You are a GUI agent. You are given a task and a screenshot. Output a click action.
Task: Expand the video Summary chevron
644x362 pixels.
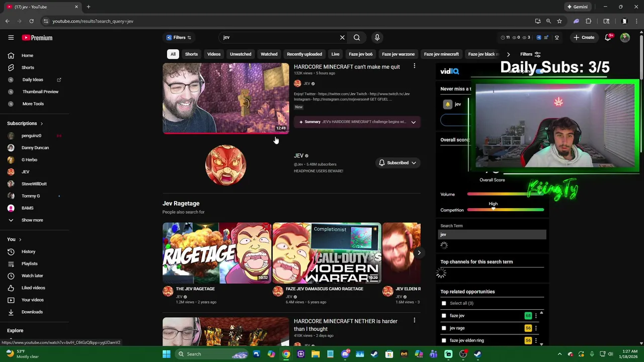tap(413, 122)
